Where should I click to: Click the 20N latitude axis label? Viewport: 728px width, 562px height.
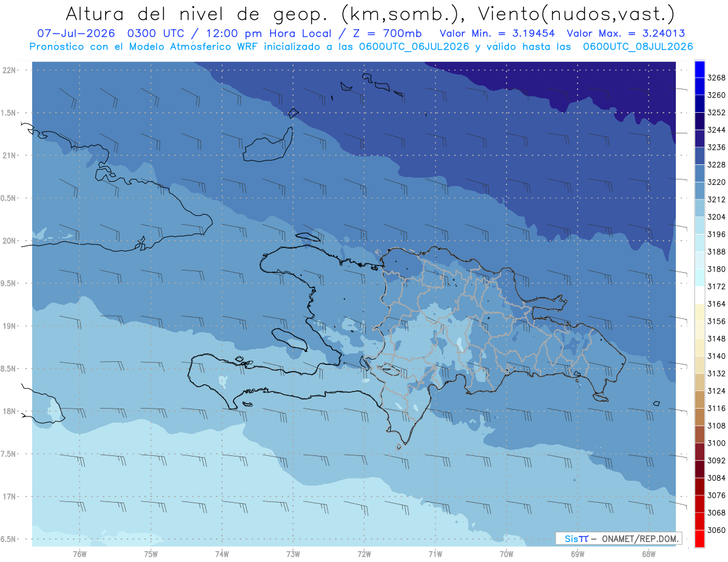pos(10,241)
